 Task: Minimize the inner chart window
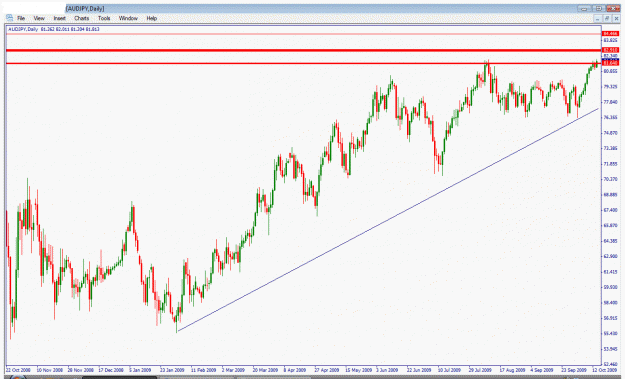tap(597, 18)
